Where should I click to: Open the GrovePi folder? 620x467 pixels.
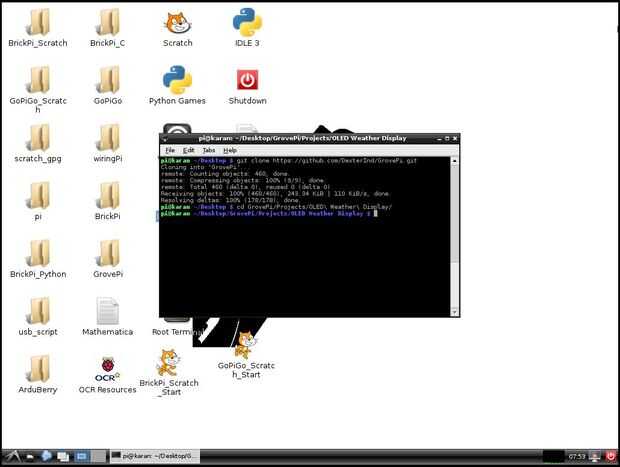(108, 254)
